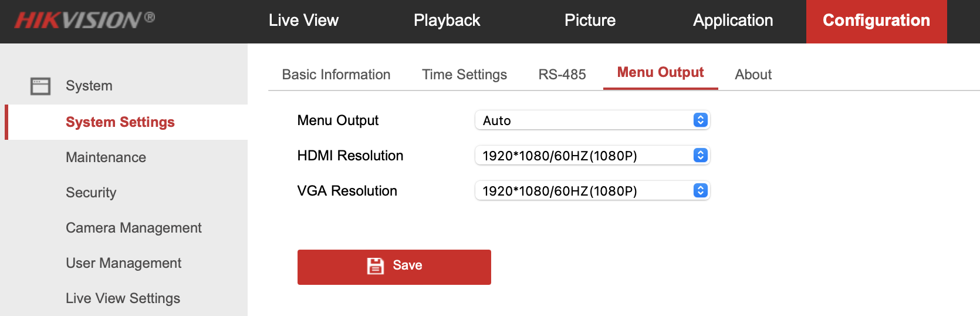Select the Configuration top menu

[x=876, y=21]
